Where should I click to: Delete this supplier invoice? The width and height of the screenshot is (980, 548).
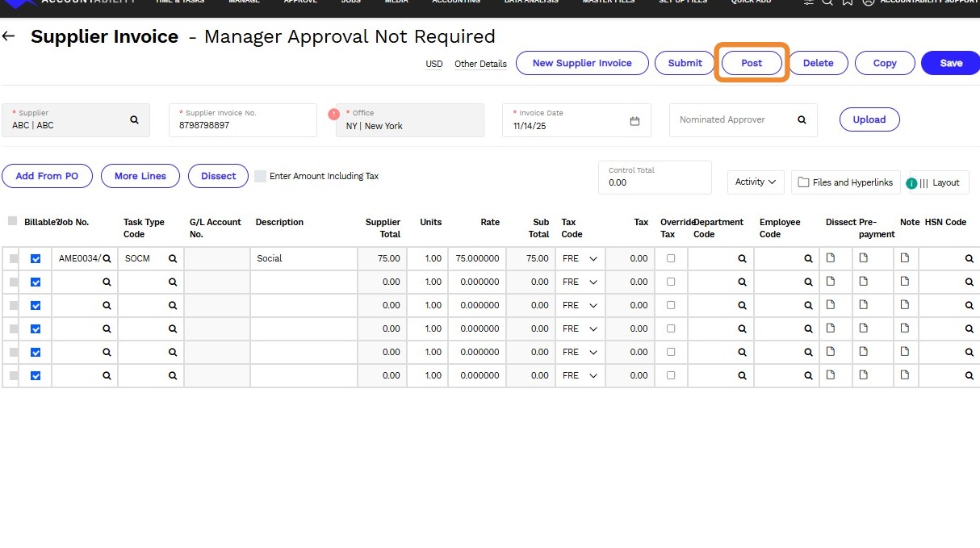pos(818,63)
